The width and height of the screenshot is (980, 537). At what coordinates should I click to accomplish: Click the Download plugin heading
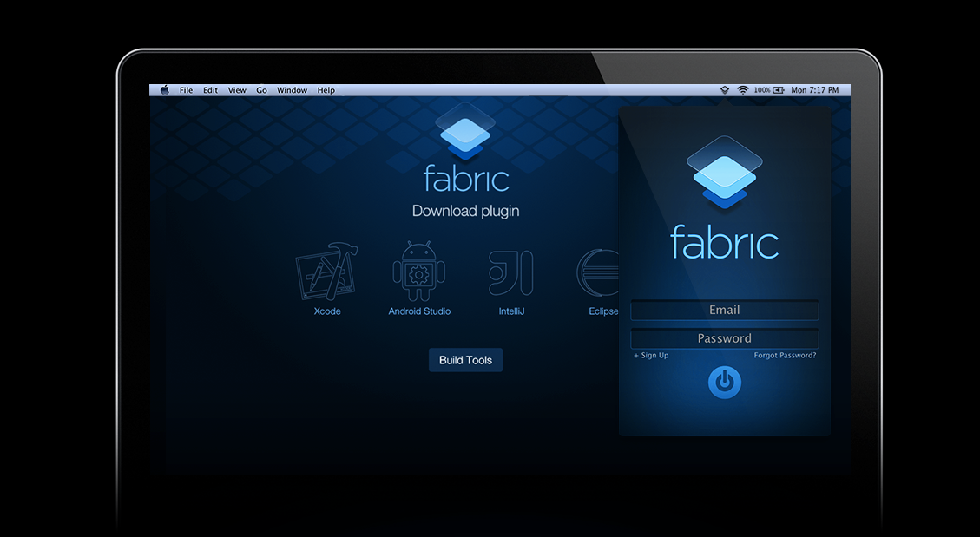465,211
